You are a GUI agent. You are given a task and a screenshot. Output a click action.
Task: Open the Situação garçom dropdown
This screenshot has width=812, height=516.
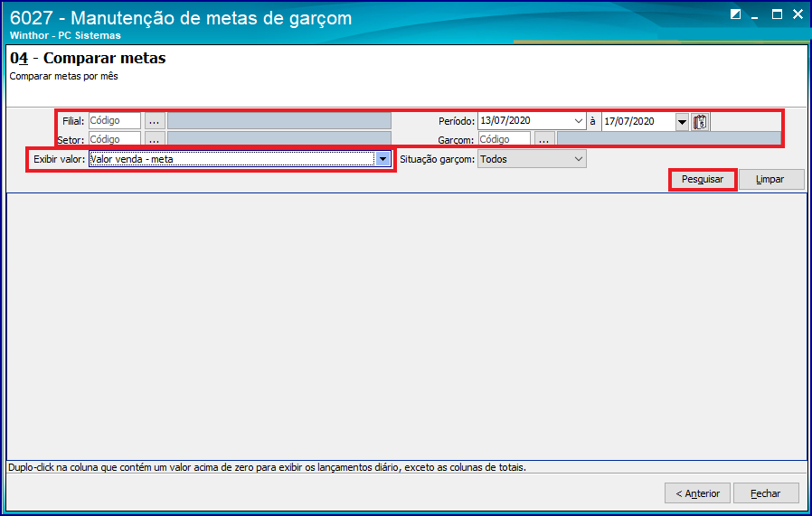[x=532, y=159]
